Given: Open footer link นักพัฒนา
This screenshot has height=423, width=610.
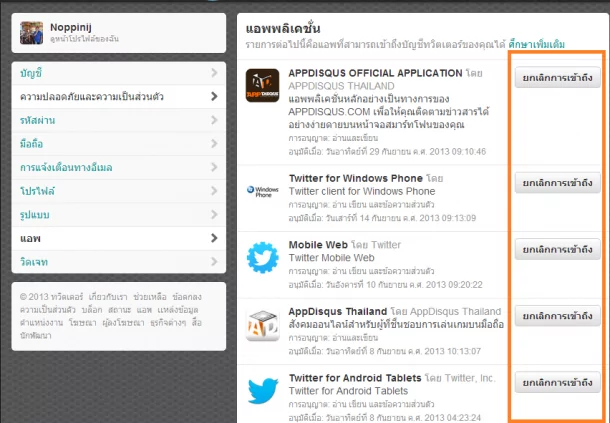Looking at the screenshot, I should [36, 335].
